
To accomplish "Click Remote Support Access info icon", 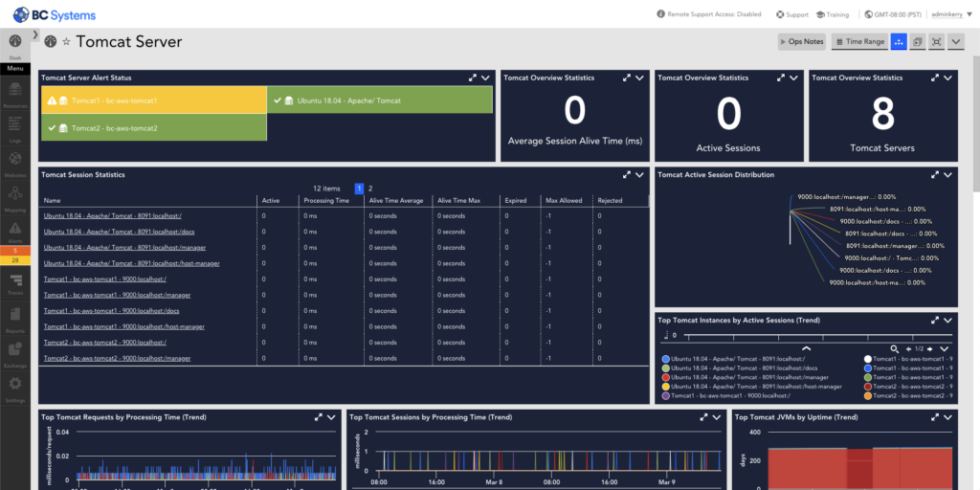I will click(x=660, y=14).
